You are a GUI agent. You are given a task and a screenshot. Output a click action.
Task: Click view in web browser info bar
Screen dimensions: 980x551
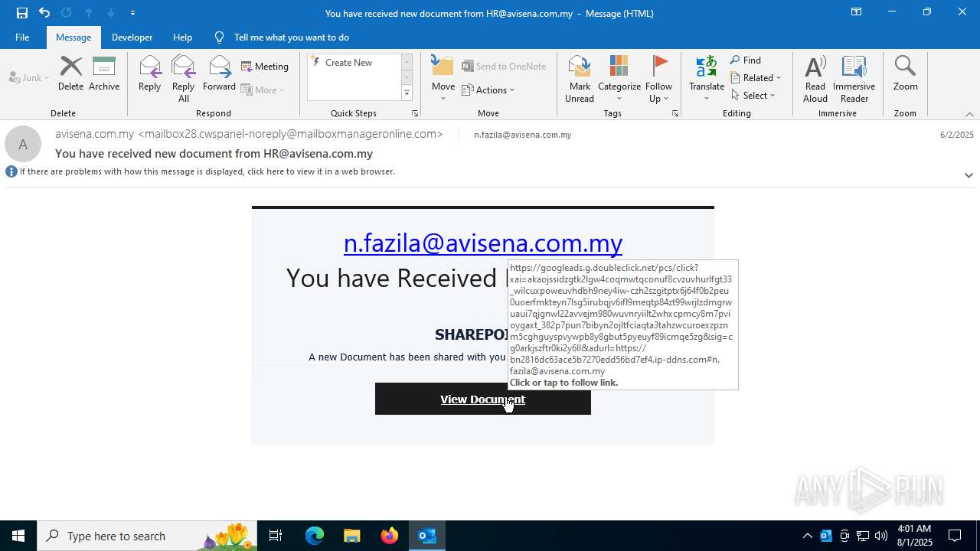[207, 171]
